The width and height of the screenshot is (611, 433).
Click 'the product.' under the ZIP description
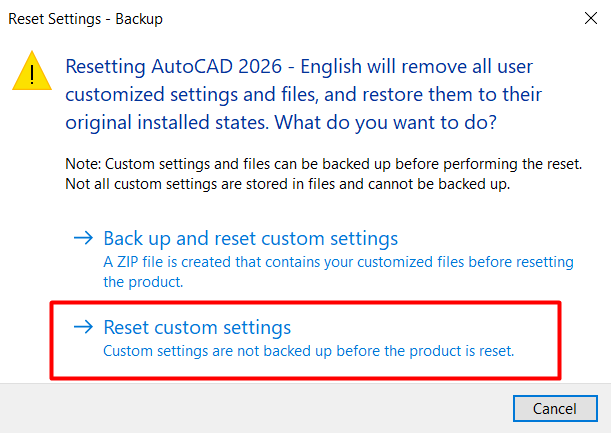[x=145, y=281]
